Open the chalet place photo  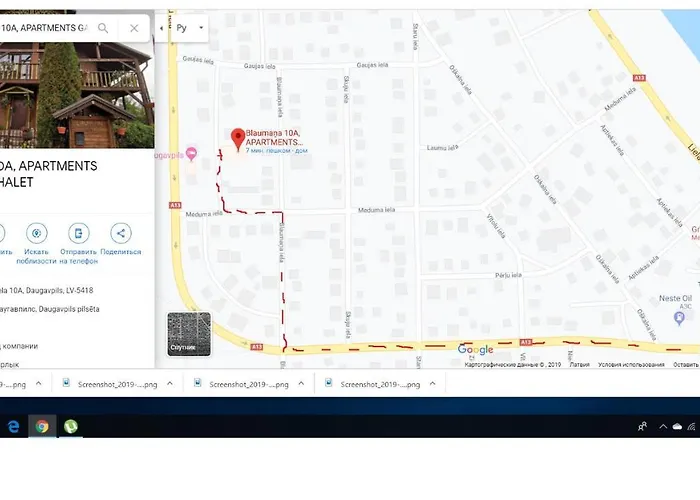click(77, 95)
